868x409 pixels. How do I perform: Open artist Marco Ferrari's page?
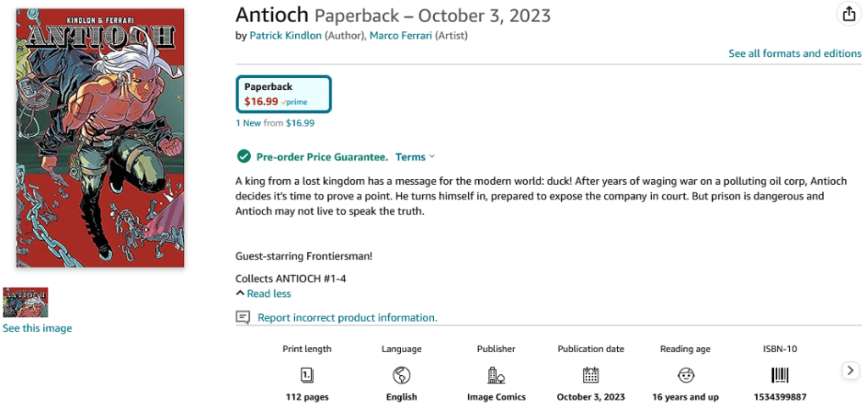coord(401,36)
